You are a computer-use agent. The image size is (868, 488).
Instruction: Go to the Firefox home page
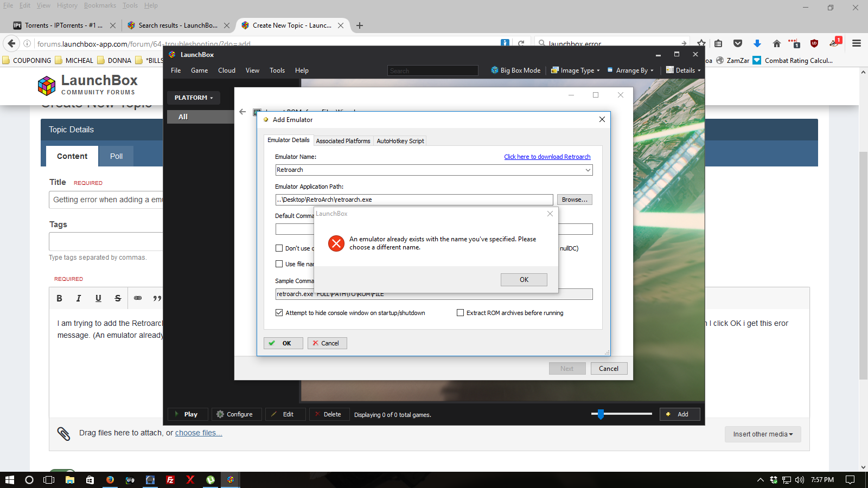[x=777, y=43]
